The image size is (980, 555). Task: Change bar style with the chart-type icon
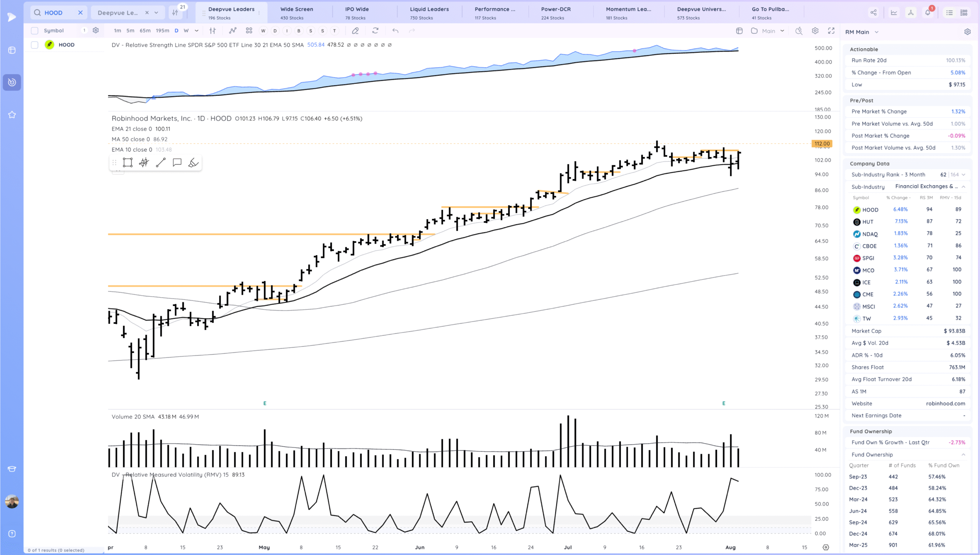(x=212, y=31)
